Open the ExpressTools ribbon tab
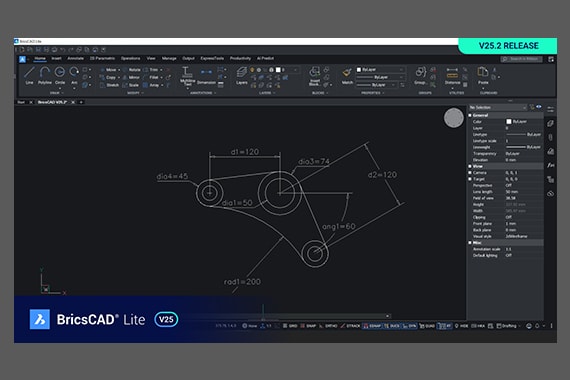The height and width of the screenshot is (380, 570). [212, 59]
